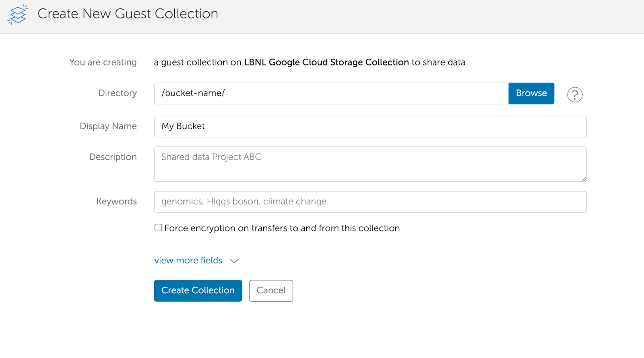
Task: Click the Keywords input field
Action: pyautogui.click(x=370, y=202)
